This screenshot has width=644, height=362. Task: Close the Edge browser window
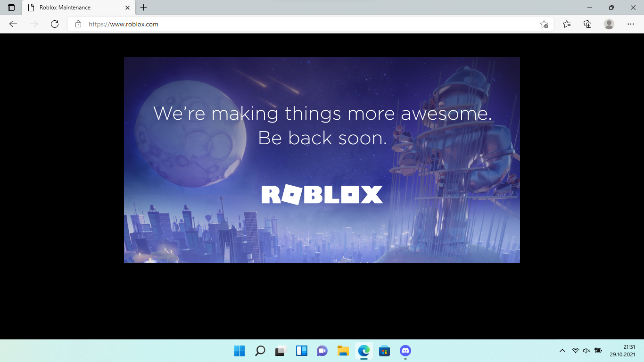pyautogui.click(x=633, y=8)
